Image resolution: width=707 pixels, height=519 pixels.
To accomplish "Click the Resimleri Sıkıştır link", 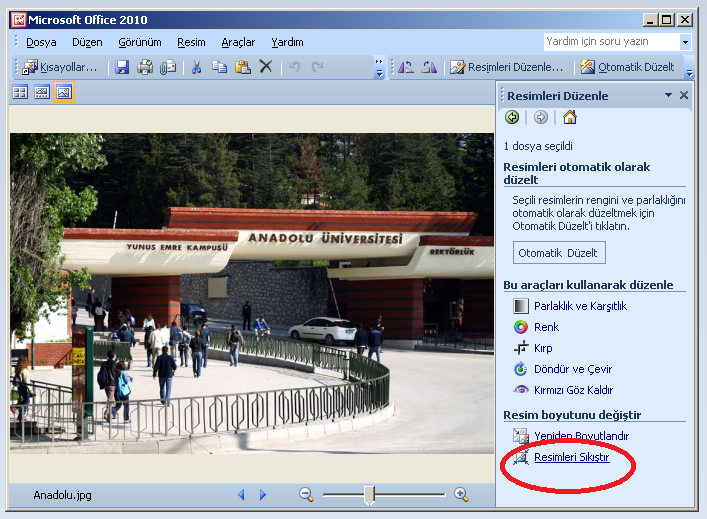I will coord(571,458).
